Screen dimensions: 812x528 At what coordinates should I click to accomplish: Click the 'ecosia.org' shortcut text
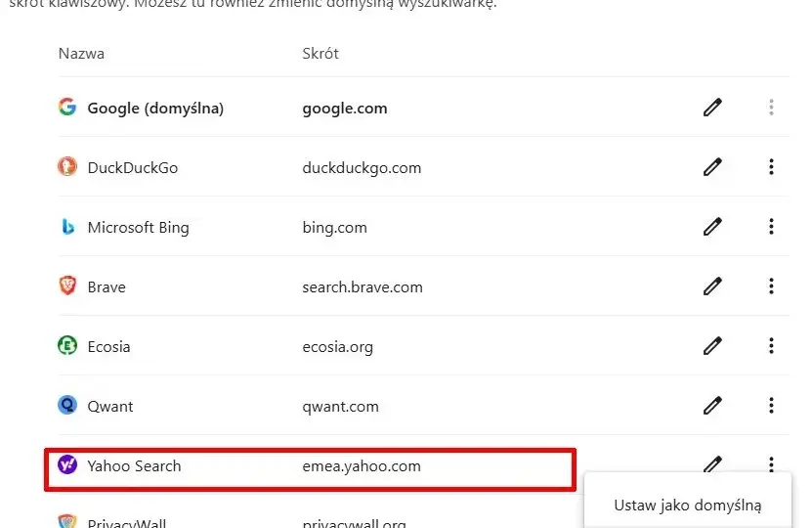click(x=338, y=347)
